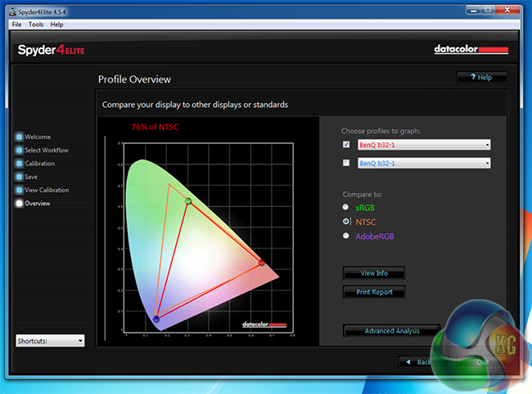Open the File menu
The width and height of the screenshot is (532, 394).
[17, 25]
